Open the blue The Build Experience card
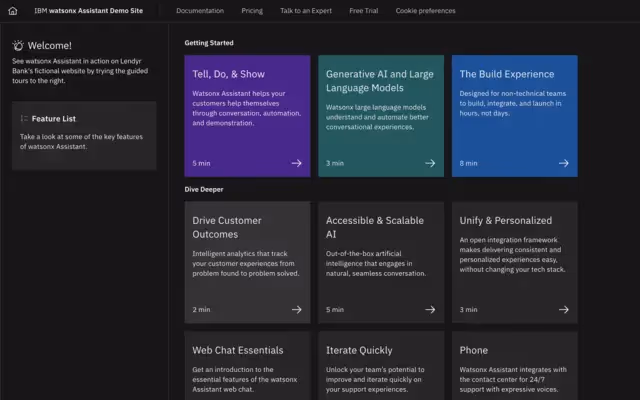Screen dimensions: 640x400 tap(515, 116)
